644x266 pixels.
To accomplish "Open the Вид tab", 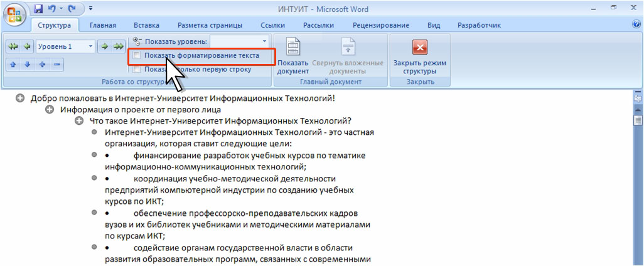I will click(x=434, y=26).
